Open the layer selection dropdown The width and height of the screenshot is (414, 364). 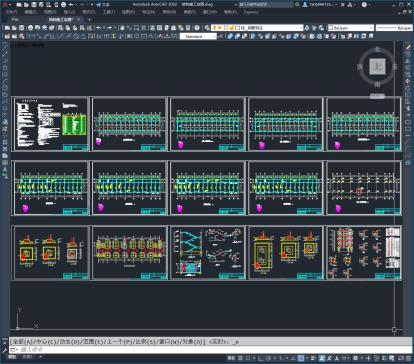[301, 28]
